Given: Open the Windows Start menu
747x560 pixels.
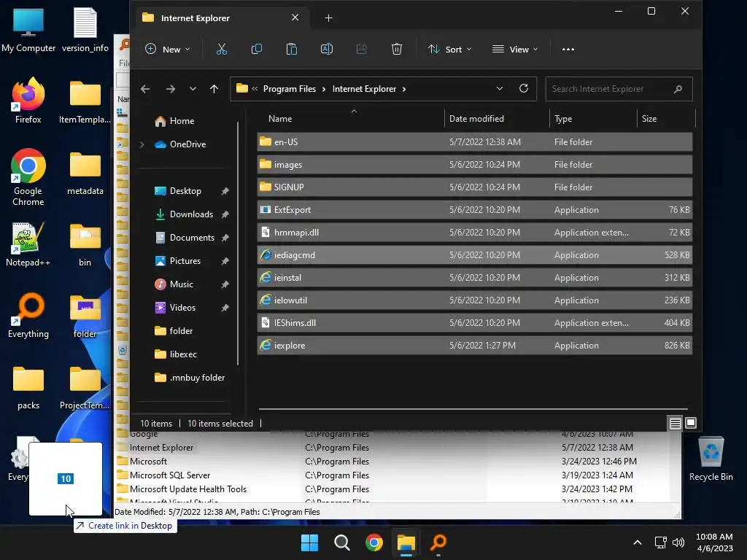Looking at the screenshot, I should (309, 542).
